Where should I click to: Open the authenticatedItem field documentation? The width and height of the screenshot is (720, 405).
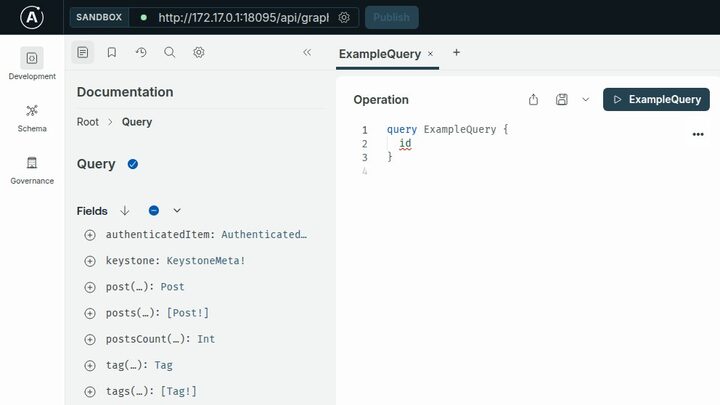tap(160, 234)
